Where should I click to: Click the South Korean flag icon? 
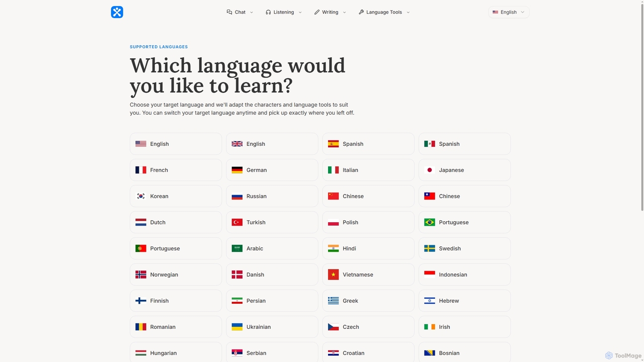[x=141, y=196]
